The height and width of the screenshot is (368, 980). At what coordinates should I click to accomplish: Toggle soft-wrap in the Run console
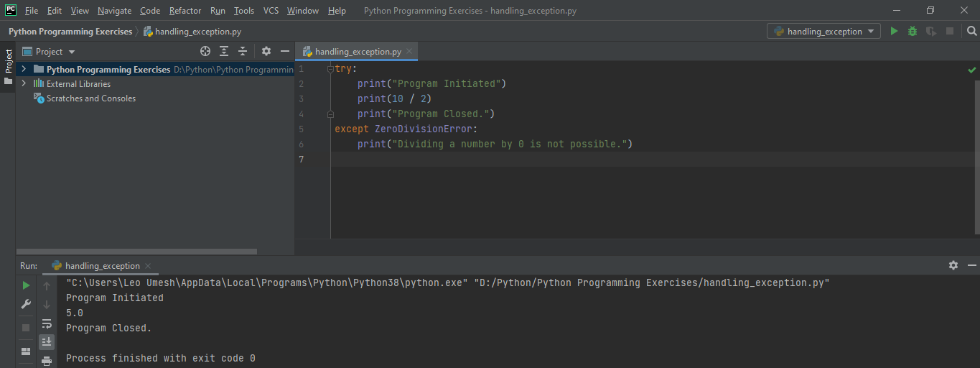pos(47,323)
